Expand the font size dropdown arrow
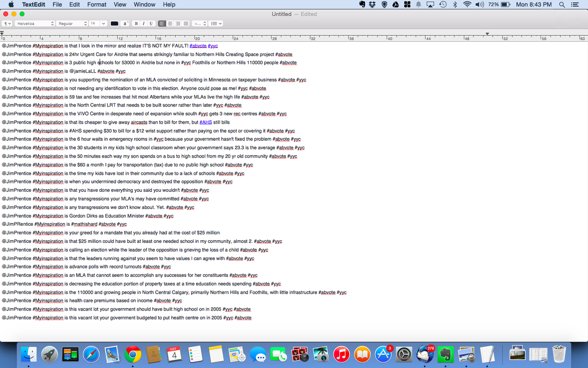This screenshot has width=588, height=368. coord(103,24)
